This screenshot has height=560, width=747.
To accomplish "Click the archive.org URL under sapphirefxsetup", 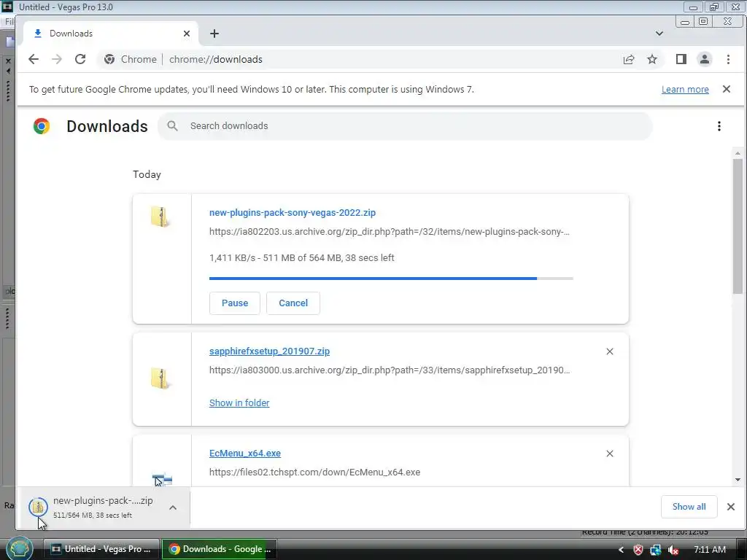I will coord(390,370).
